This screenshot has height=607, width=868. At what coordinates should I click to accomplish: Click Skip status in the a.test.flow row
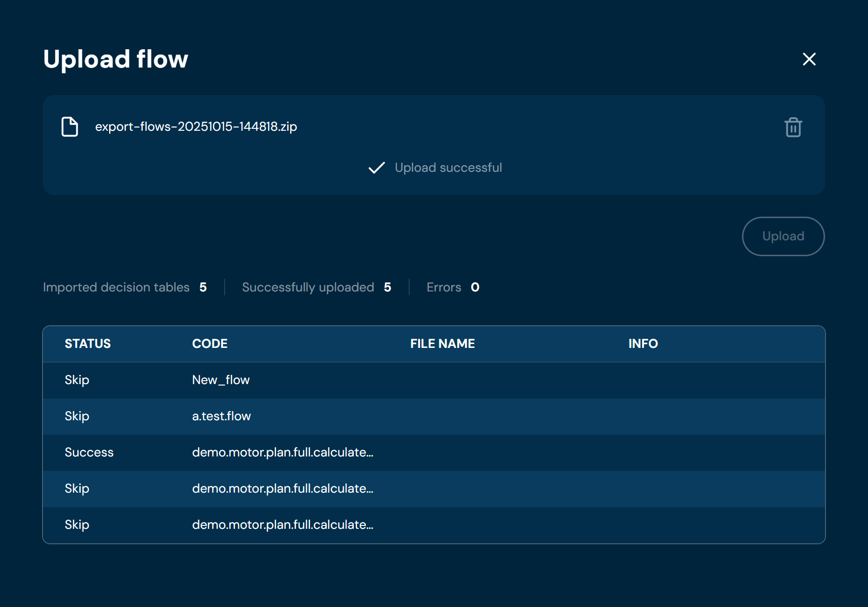tap(77, 416)
